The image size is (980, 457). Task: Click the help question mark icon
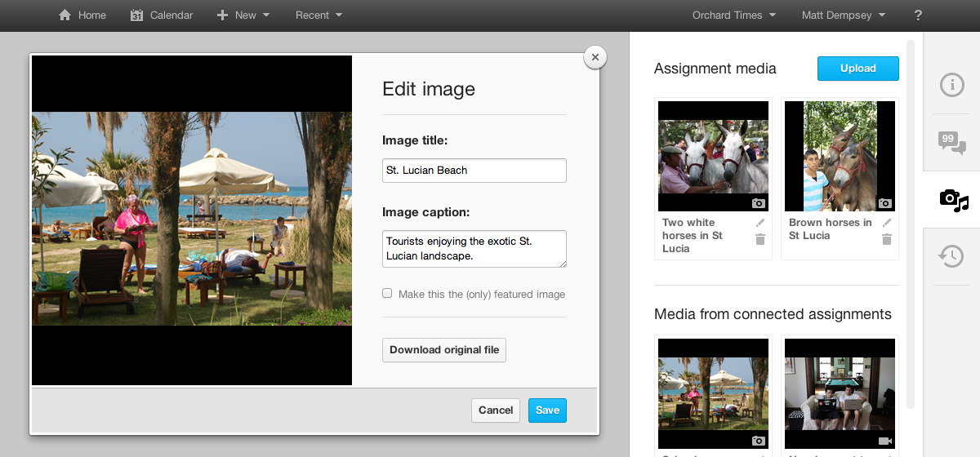[x=918, y=16]
